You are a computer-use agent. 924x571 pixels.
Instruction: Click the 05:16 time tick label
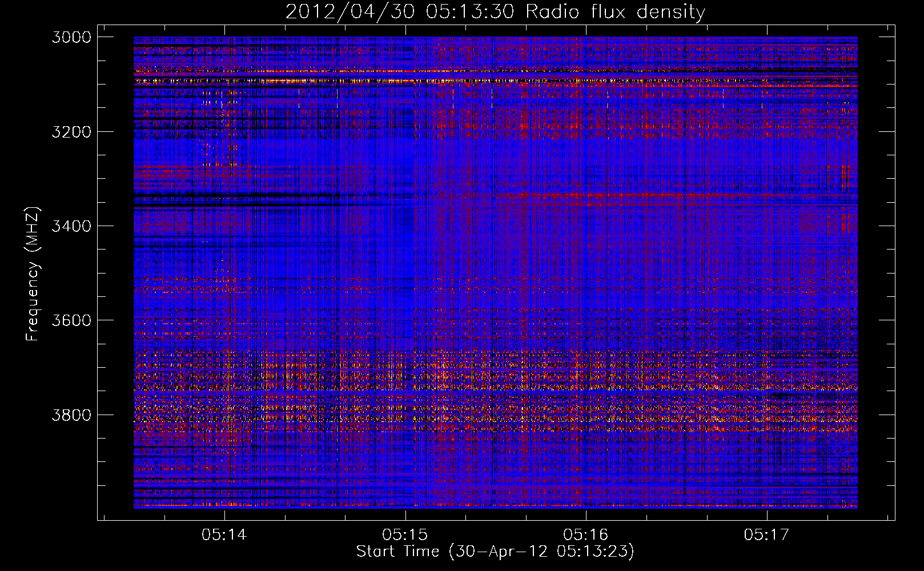(586, 535)
